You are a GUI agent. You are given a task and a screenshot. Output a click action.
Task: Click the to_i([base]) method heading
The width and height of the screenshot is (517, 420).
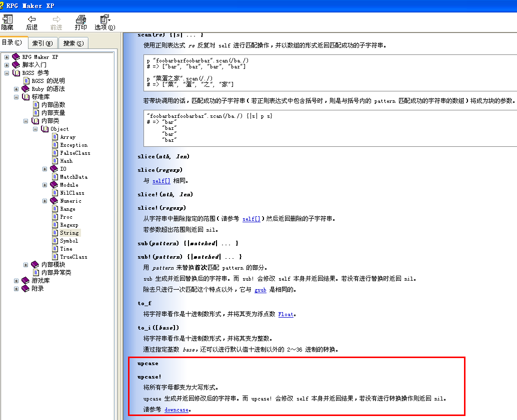[158, 328]
